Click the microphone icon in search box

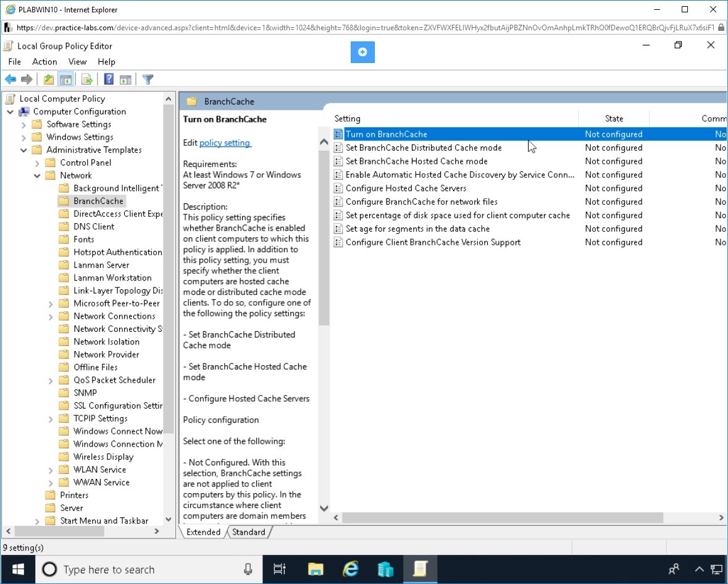click(x=248, y=569)
